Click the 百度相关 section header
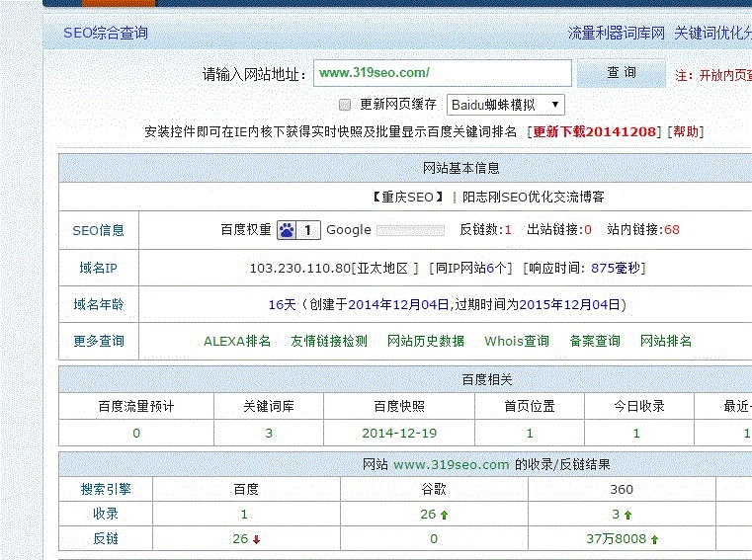 click(x=487, y=380)
